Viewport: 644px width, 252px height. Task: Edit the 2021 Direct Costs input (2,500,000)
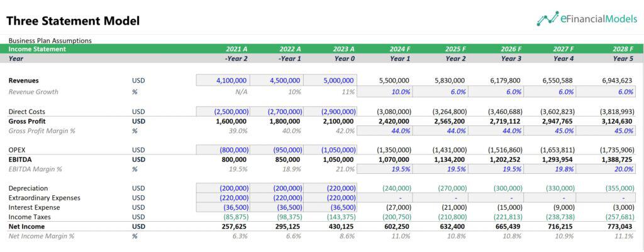click(223, 111)
